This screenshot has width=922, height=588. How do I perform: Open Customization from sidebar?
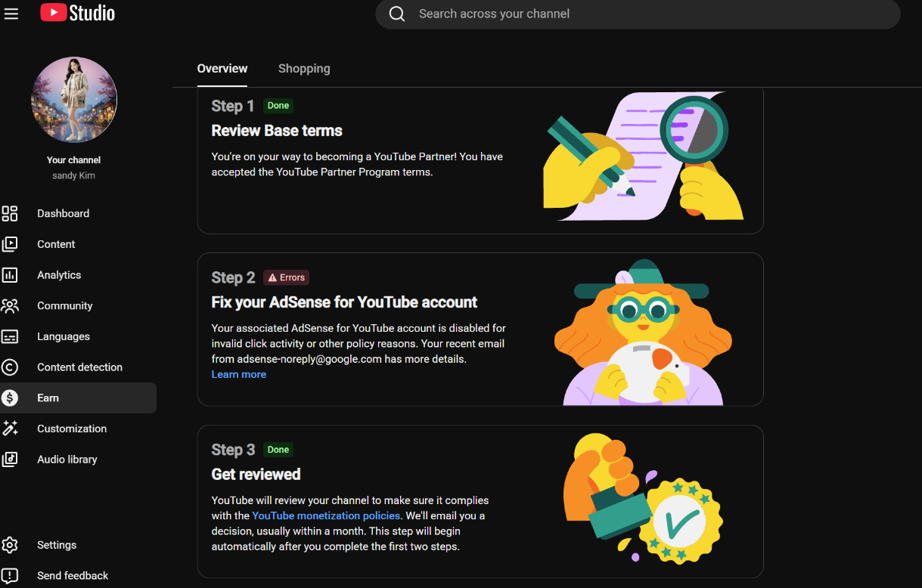click(79, 429)
